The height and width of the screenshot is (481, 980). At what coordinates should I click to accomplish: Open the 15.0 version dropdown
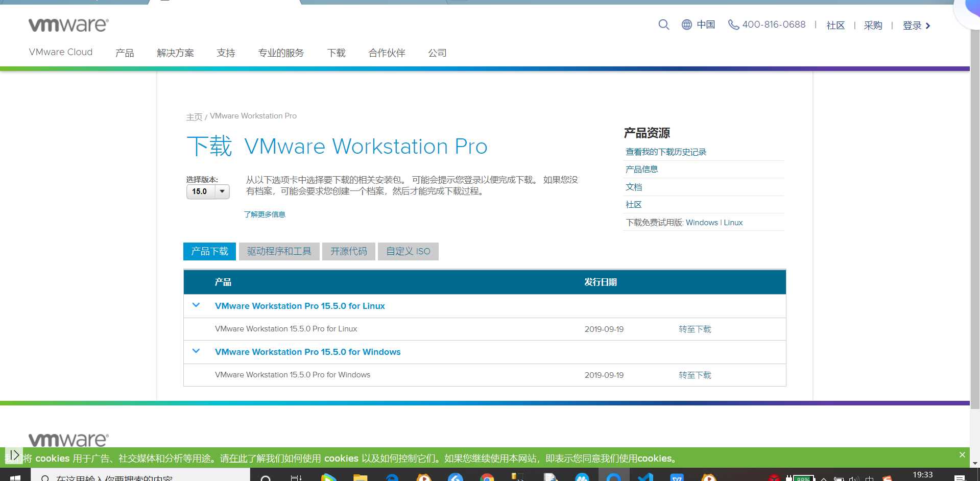(208, 191)
